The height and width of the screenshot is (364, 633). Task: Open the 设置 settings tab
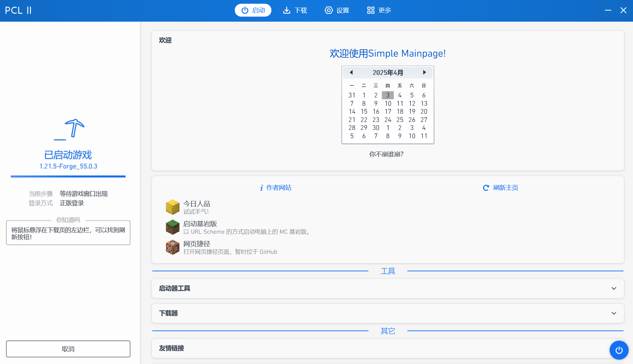[337, 10]
